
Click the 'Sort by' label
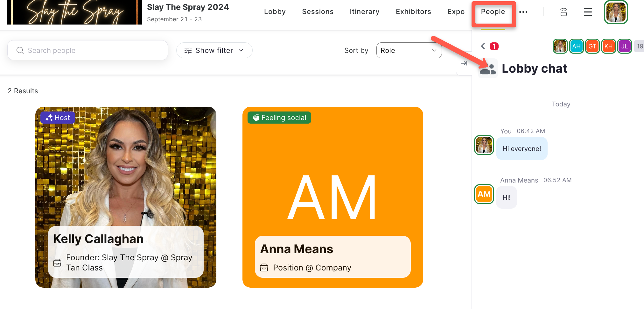[356, 51]
